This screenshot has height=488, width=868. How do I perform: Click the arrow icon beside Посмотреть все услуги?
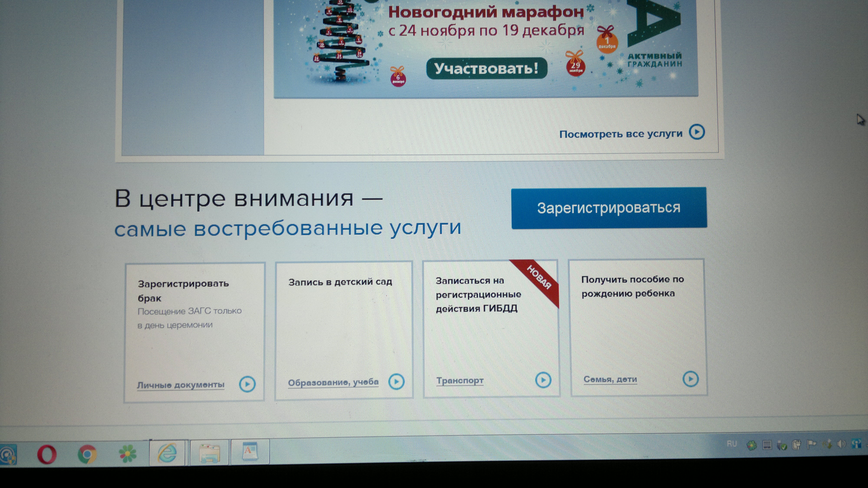[697, 132]
